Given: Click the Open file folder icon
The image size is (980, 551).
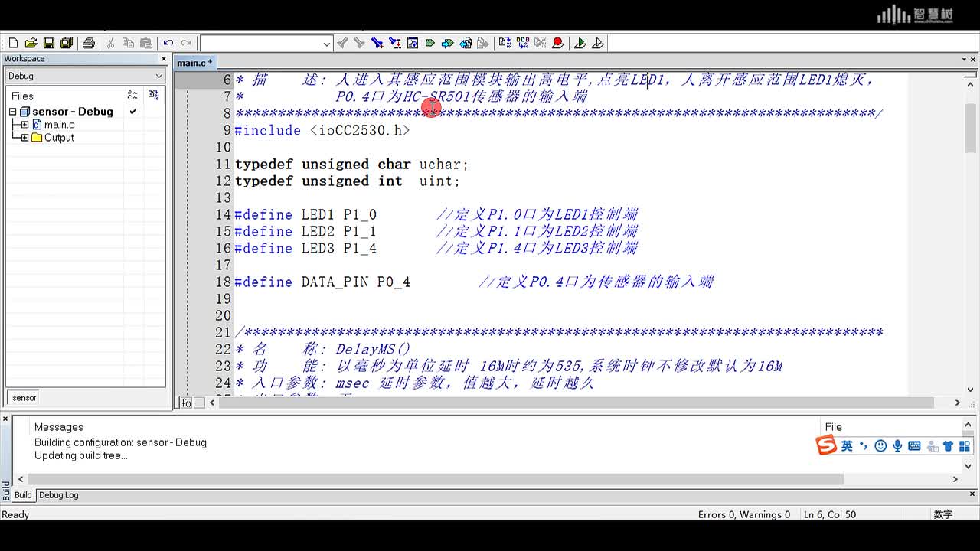Looking at the screenshot, I should 31,43.
